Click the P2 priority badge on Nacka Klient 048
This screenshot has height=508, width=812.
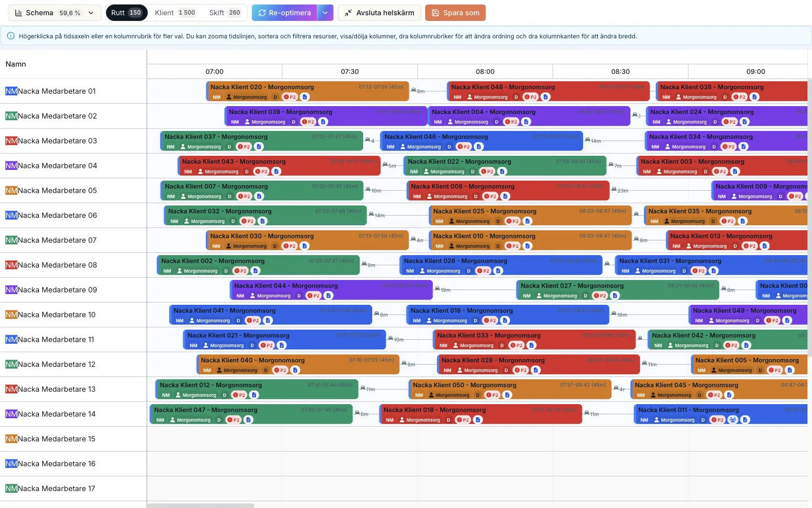point(531,97)
